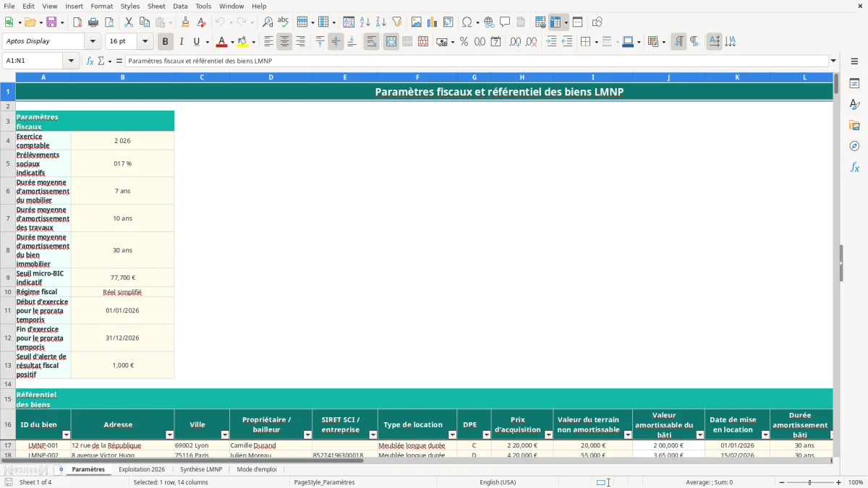
Task: Apply AutoFilter funnel icon
Action: 397,22
